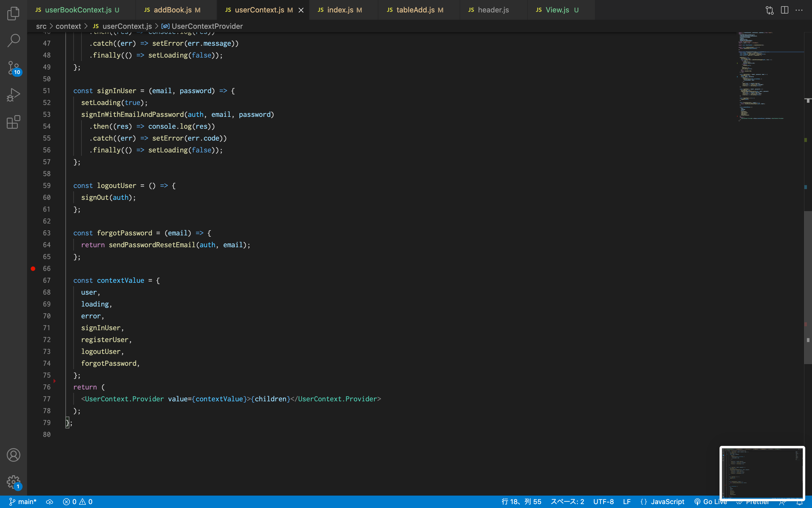The height and width of the screenshot is (508, 812).
Task: Open the Run and Debug view
Action: [14, 95]
